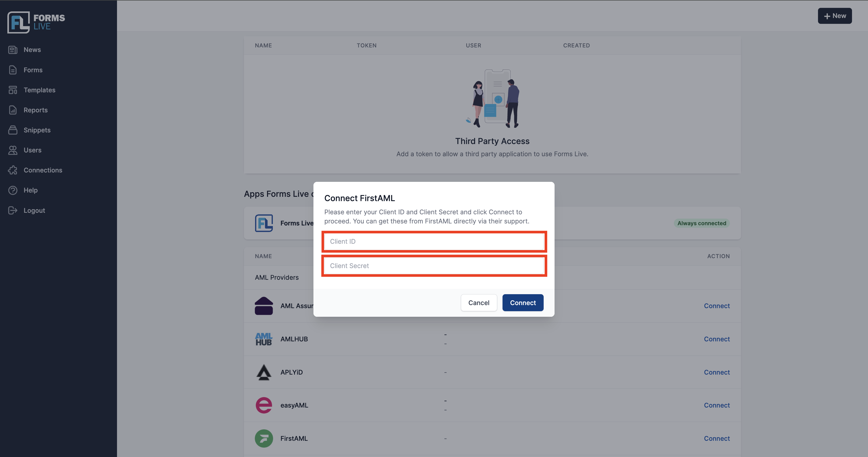Viewport: 868px width, 457px height.
Task: Click the Connections puzzle piece icon
Action: pyautogui.click(x=13, y=170)
